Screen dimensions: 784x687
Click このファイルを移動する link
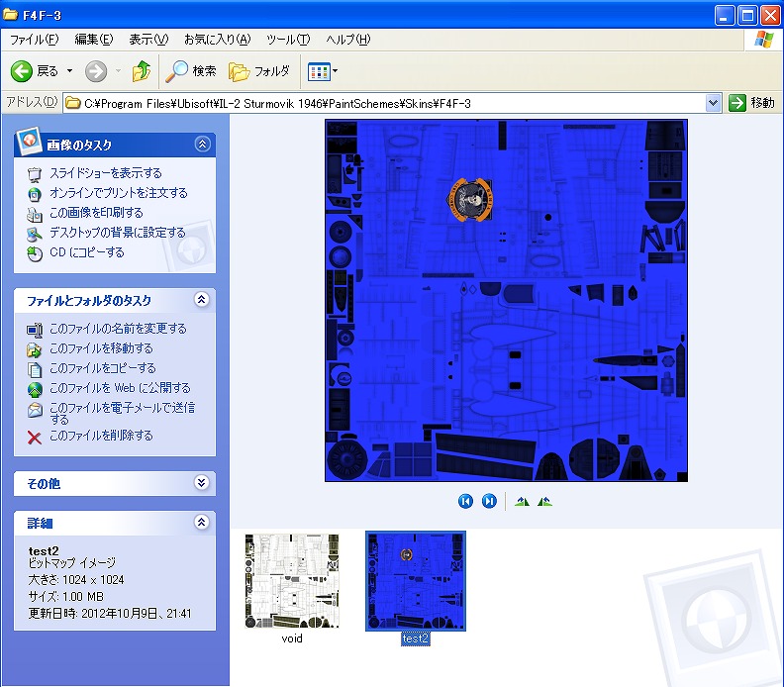101,348
